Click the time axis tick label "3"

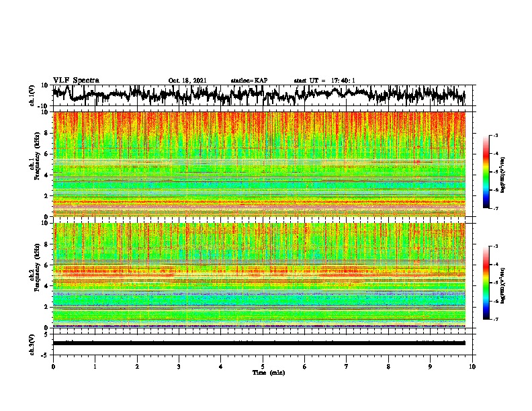click(x=179, y=367)
